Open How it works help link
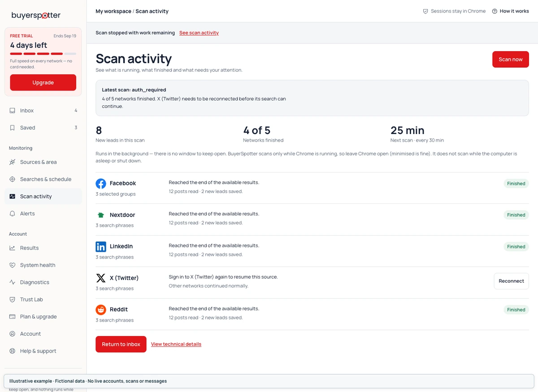 tap(510, 11)
